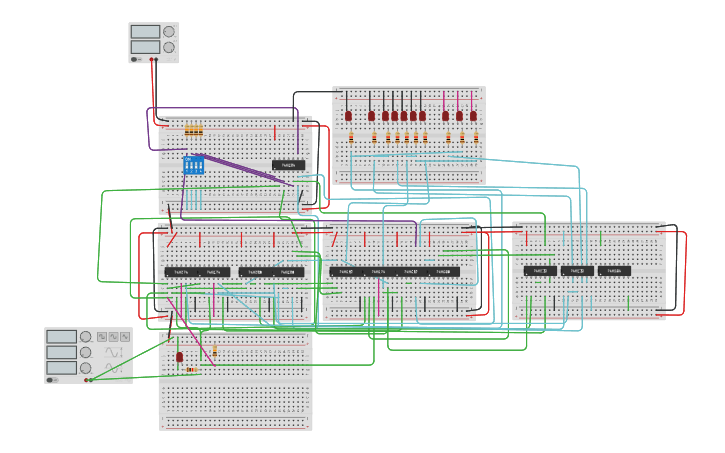
Task: Select the last LED in six-LED group
Action: pyautogui.click(x=422, y=116)
